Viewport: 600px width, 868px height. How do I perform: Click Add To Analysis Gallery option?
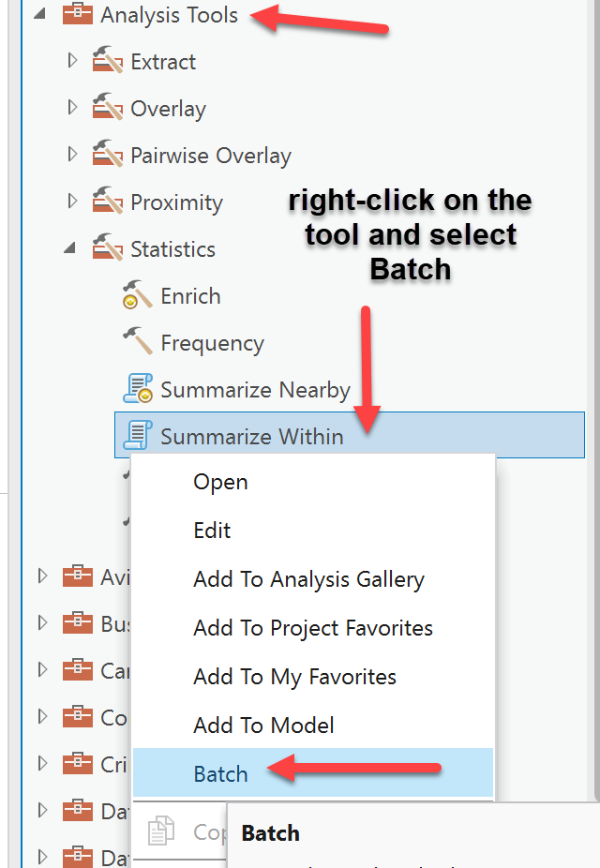coord(308,579)
